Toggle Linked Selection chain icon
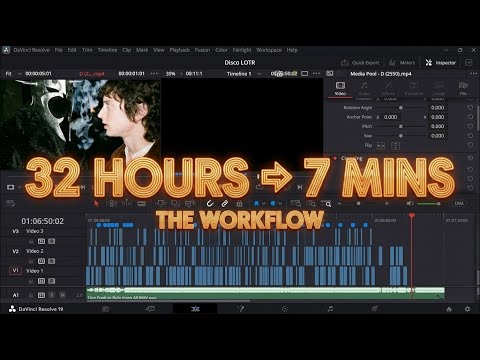Image resolution: width=480 pixels, height=360 pixels. tap(225, 203)
